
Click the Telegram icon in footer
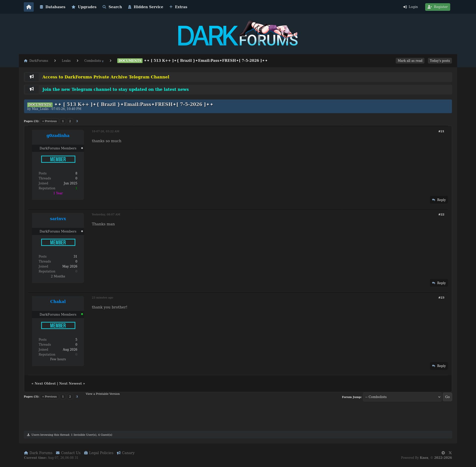pyautogui.click(x=443, y=453)
